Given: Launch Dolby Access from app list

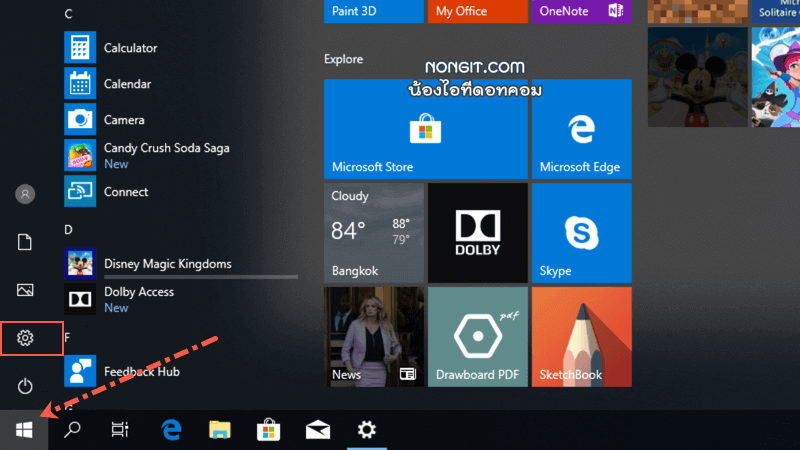Looking at the screenshot, I should point(181,299).
